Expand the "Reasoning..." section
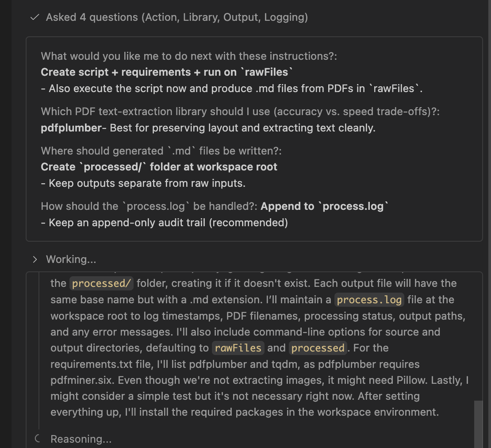The image size is (491, 448). click(x=81, y=439)
